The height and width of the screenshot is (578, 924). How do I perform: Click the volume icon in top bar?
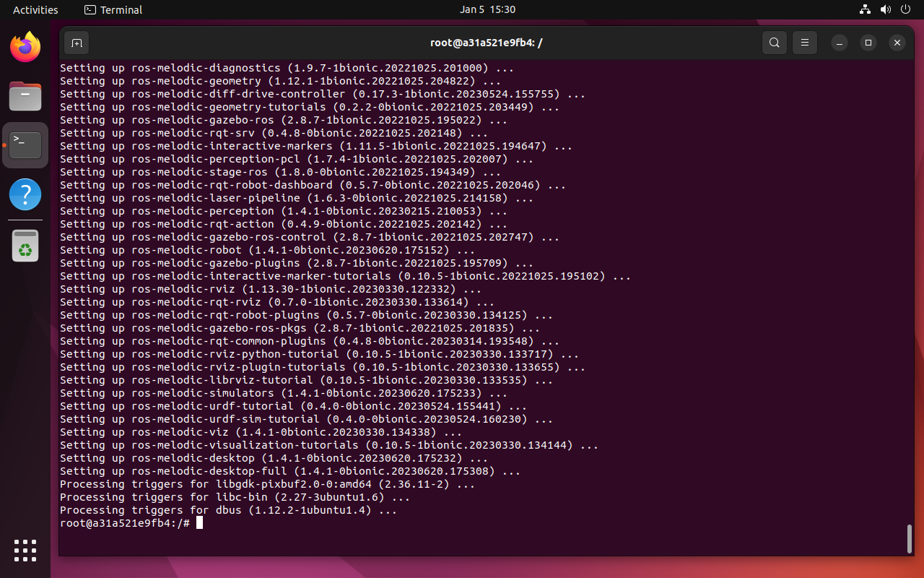click(885, 9)
